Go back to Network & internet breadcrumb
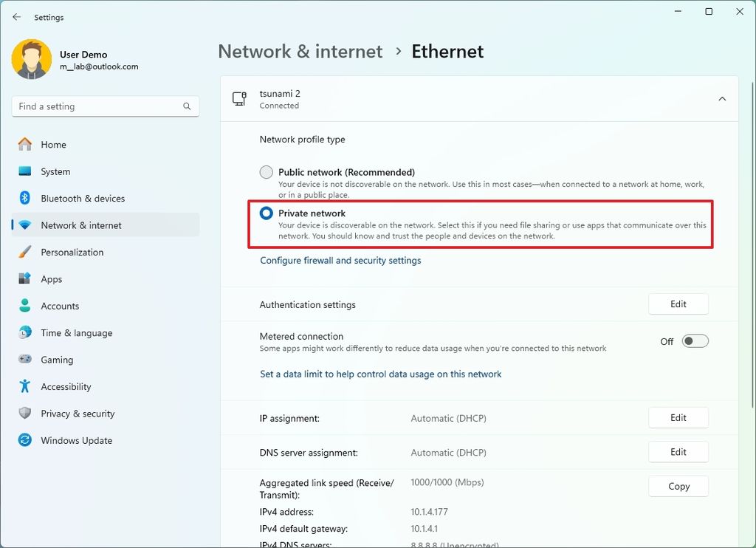756x548 pixels. [300, 51]
